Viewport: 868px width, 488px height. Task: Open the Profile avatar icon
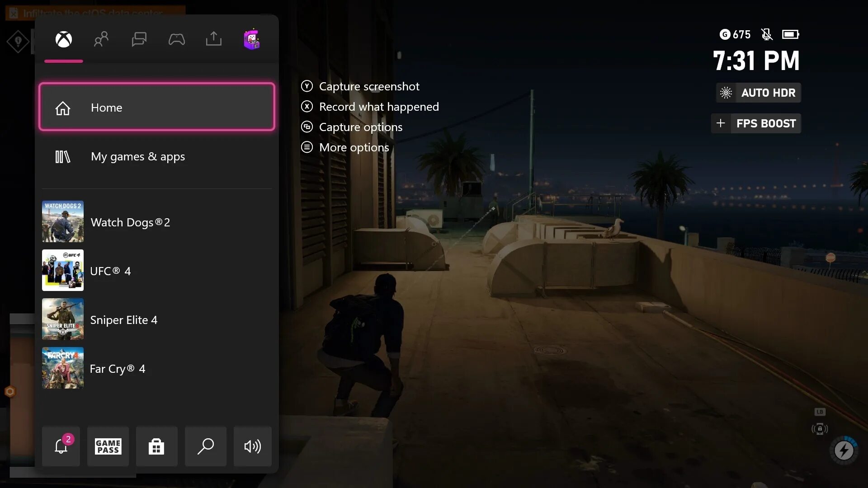[x=251, y=39]
